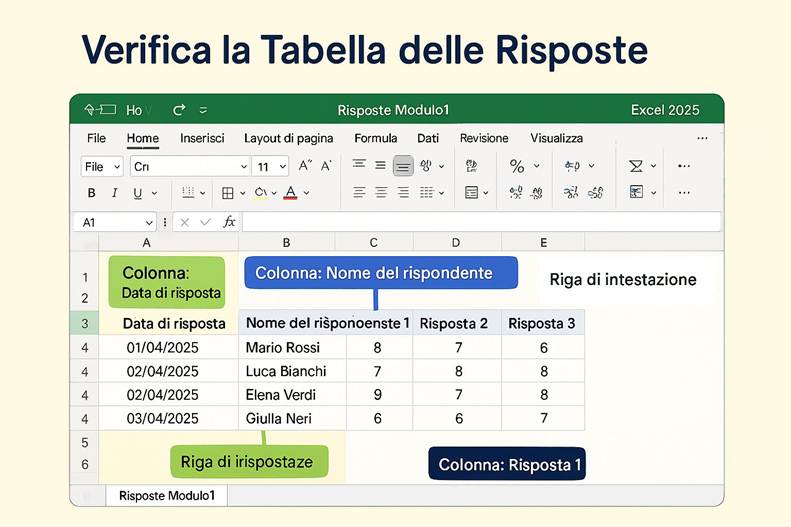Switch to the Inserisci tab
The image size is (791, 527).
click(202, 138)
